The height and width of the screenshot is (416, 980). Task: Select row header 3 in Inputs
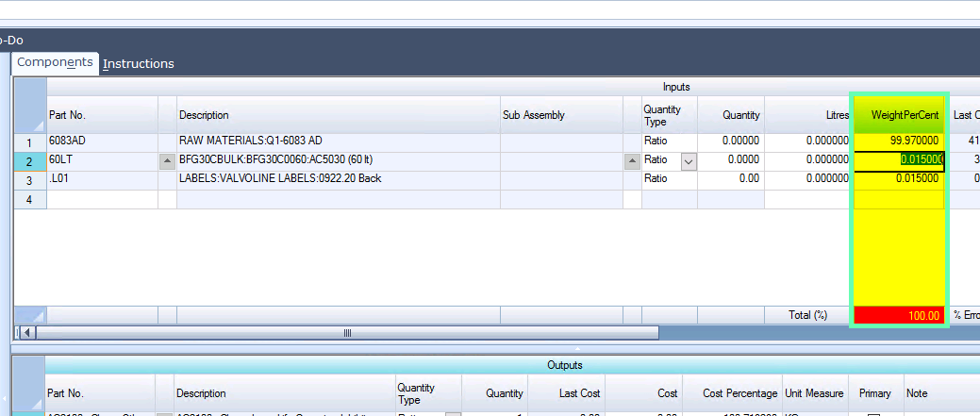click(30, 179)
